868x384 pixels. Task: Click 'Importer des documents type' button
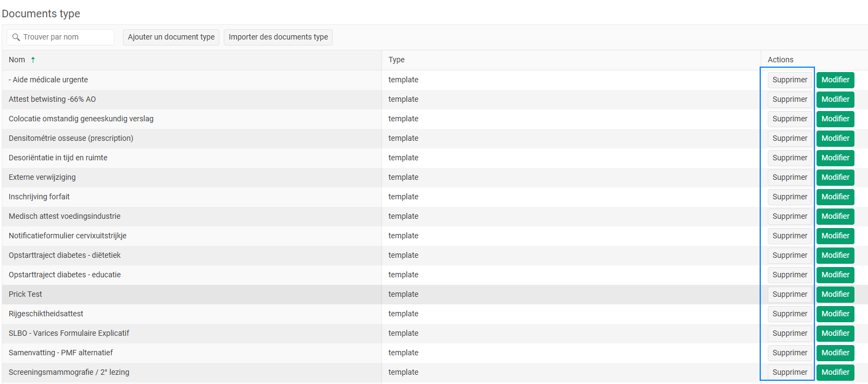(x=278, y=37)
